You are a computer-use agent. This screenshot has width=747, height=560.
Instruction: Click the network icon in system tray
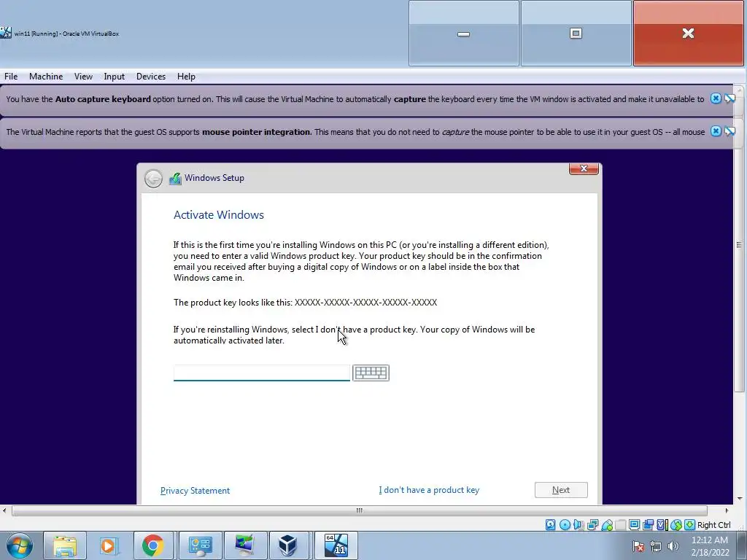point(656,546)
